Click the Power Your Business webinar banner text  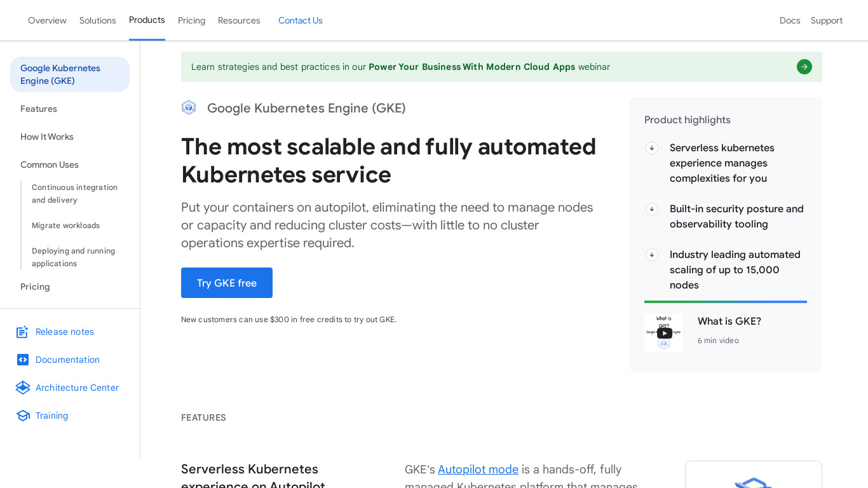471,67
